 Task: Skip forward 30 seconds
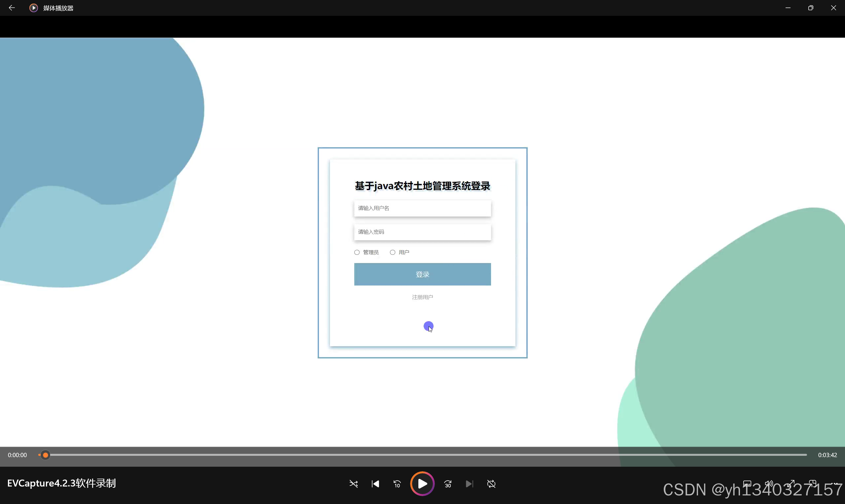point(448,484)
